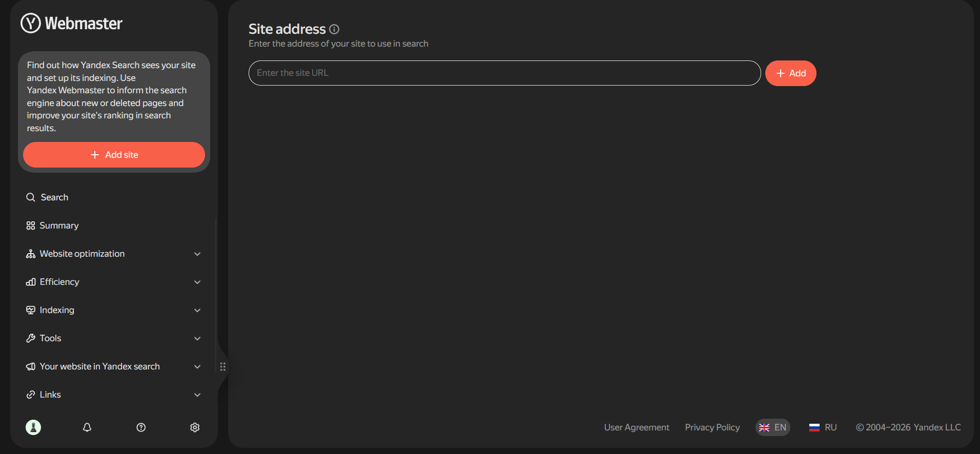Click the Efficiency chart icon
This screenshot has width=980, height=454.
[x=31, y=282]
